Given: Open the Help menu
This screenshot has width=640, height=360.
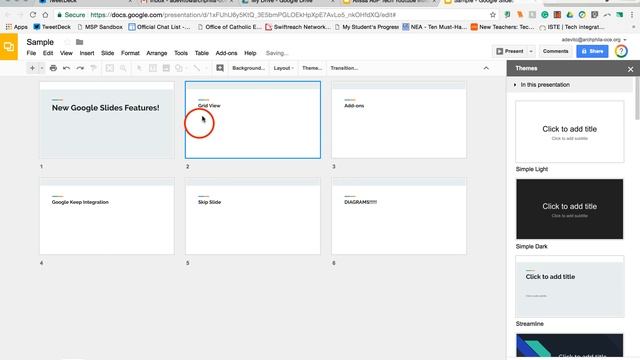Looking at the screenshot, I should 250,53.
